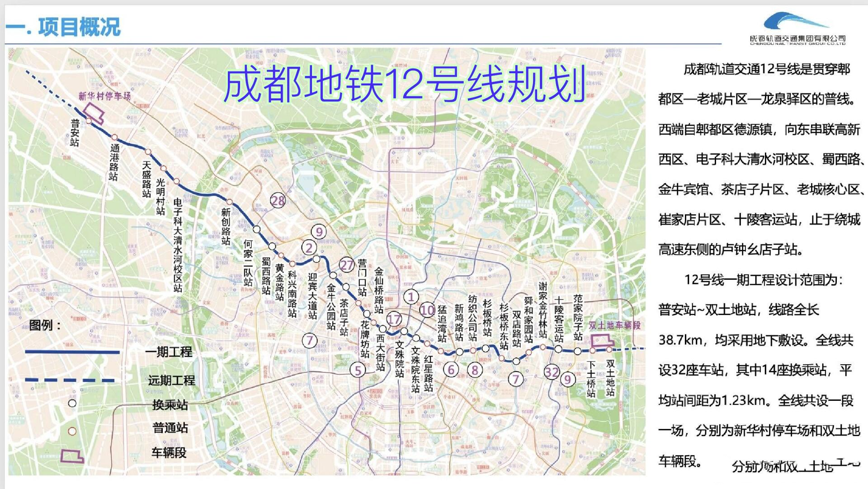Click the dashed 远期工程 line sample in legend

(70, 380)
